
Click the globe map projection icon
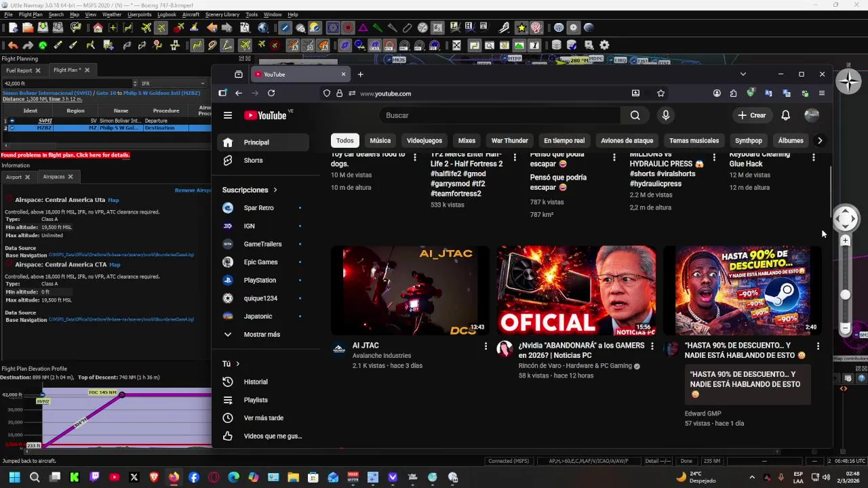pyautogui.click(x=263, y=28)
